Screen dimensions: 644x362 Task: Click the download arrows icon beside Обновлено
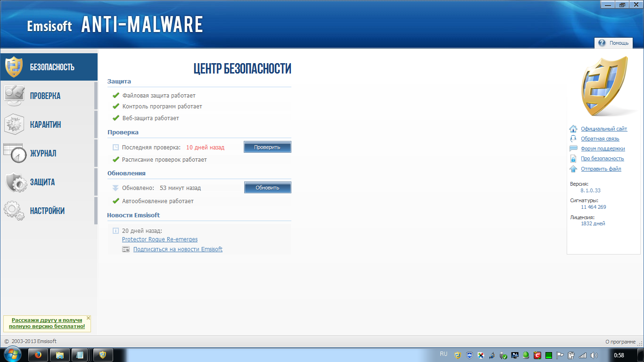pos(116,188)
